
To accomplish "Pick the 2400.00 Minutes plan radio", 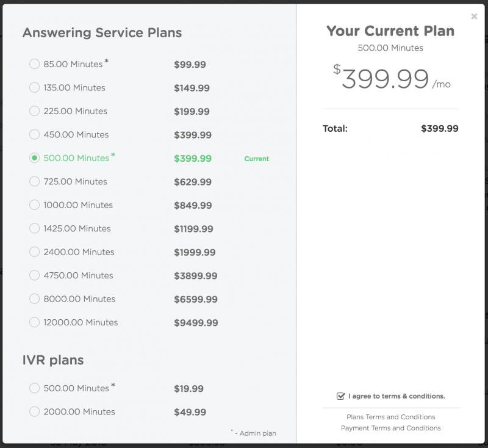I will (35, 252).
